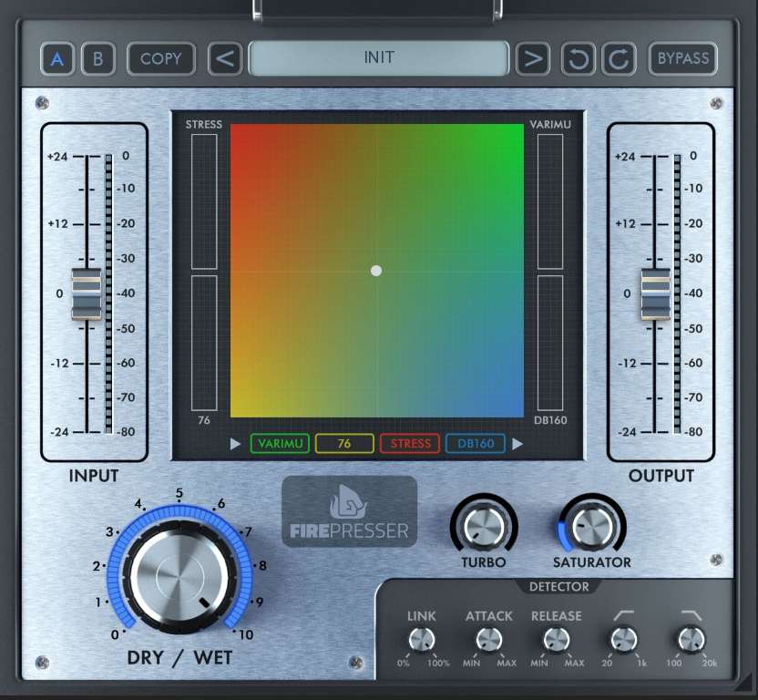Image resolution: width=758 pixels, height=700 pixels.
Task: Click the redo arrow icon
Action: [x=619, y=59]
